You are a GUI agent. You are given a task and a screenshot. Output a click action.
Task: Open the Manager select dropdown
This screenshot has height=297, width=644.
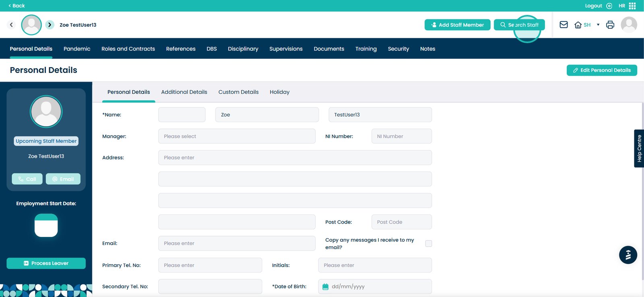pyautogui.click(x=237, y=136)
